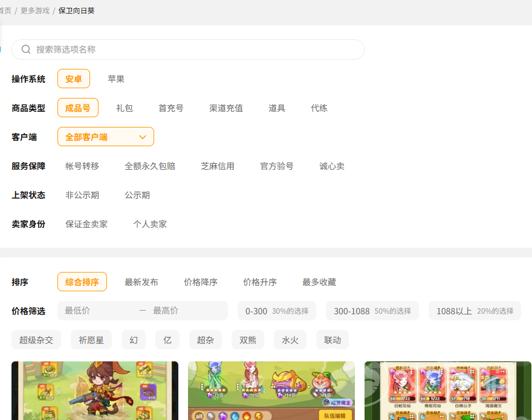This screenshot has width=532, height=420.
Task: Choose 礼包 product type
Action: tap(125, 108)
